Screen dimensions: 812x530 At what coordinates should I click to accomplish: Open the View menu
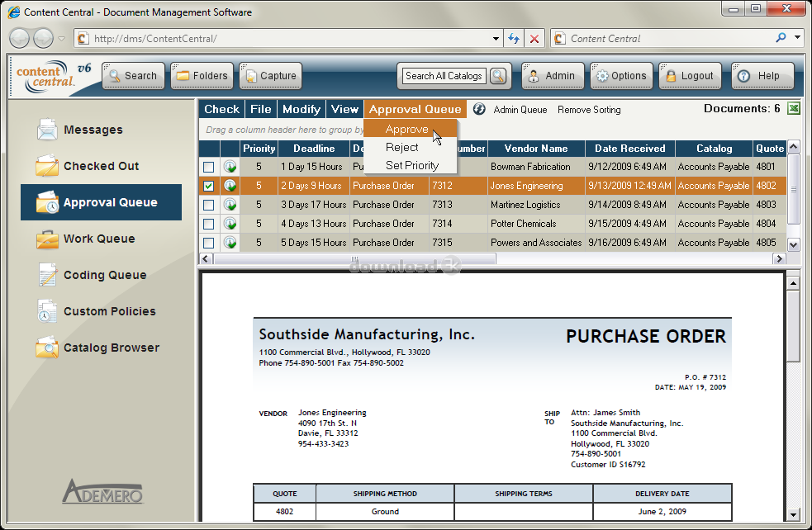345,109
